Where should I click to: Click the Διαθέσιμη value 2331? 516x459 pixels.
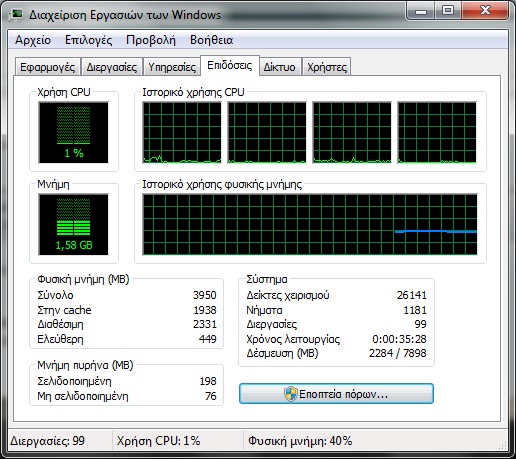[x=204, y=324]
